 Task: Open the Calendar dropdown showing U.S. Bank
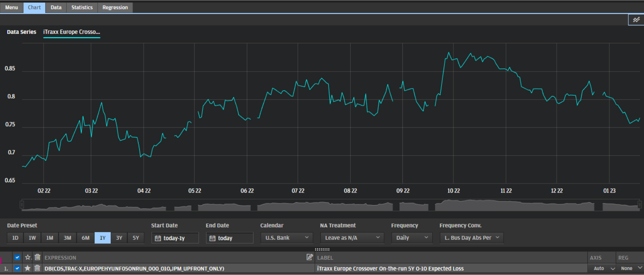click(x=286, y=238)
